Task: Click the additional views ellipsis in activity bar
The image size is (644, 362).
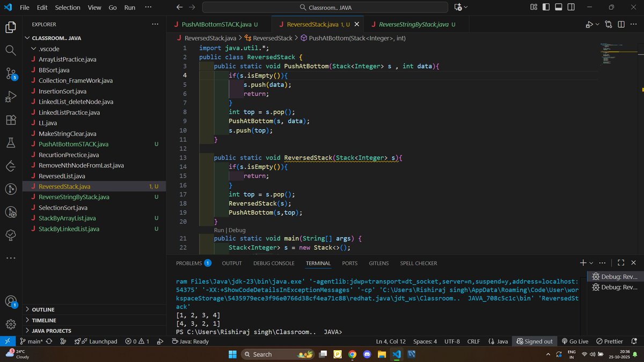Action: click(11, 258)
